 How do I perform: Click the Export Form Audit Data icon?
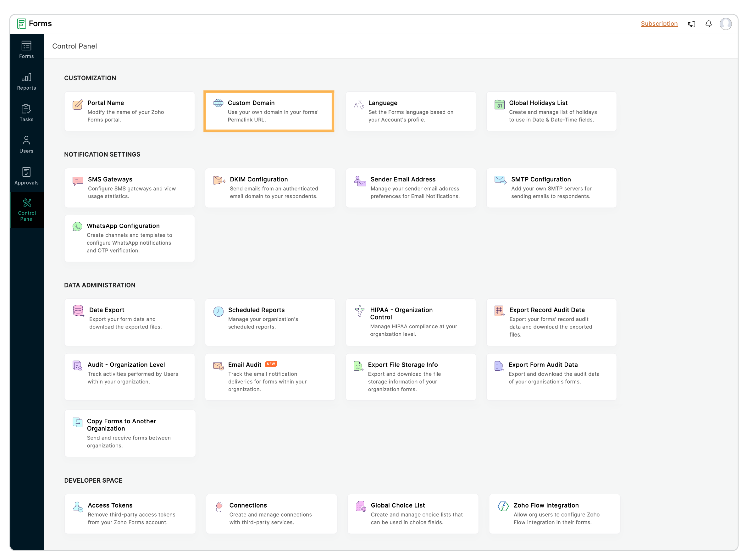pyautogui.click(x=499, y=365)
